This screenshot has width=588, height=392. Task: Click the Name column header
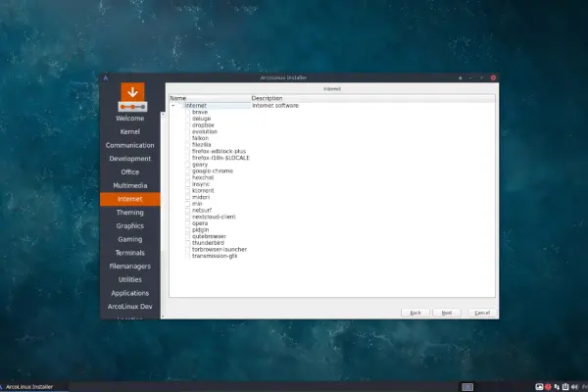click(210, 98)
